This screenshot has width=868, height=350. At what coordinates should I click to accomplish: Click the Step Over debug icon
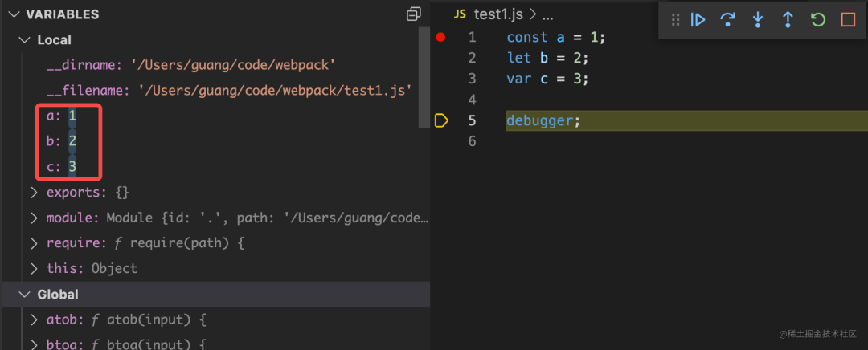tap(727, 20)
